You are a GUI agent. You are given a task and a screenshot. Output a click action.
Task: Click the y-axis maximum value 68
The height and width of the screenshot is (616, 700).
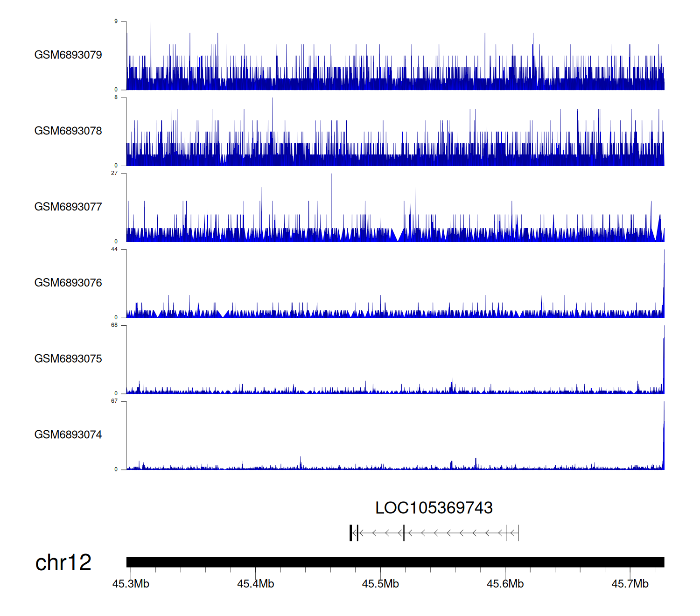tap(114, 325)
